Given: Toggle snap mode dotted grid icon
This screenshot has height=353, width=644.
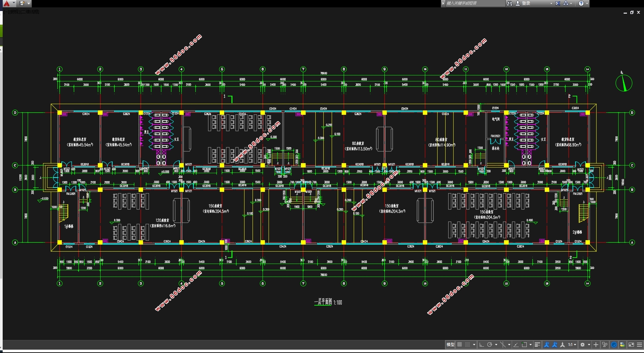Looking at the screenshot, I should tap(468, 345).
